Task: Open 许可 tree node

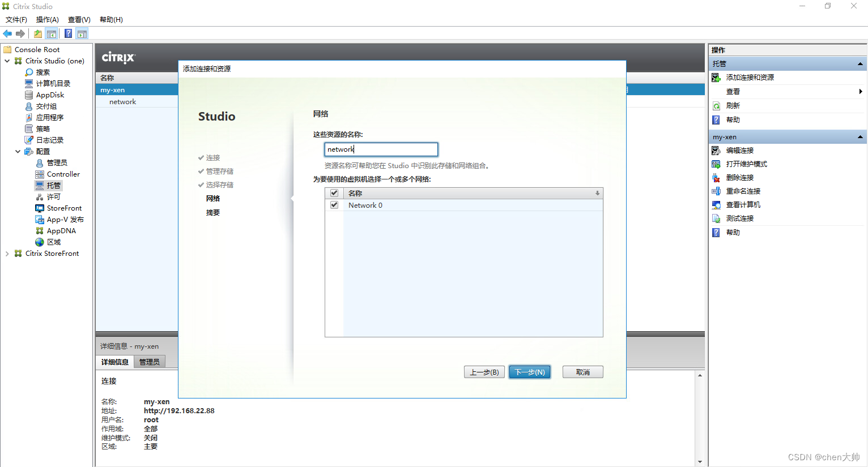Action: tap(53, 197)
